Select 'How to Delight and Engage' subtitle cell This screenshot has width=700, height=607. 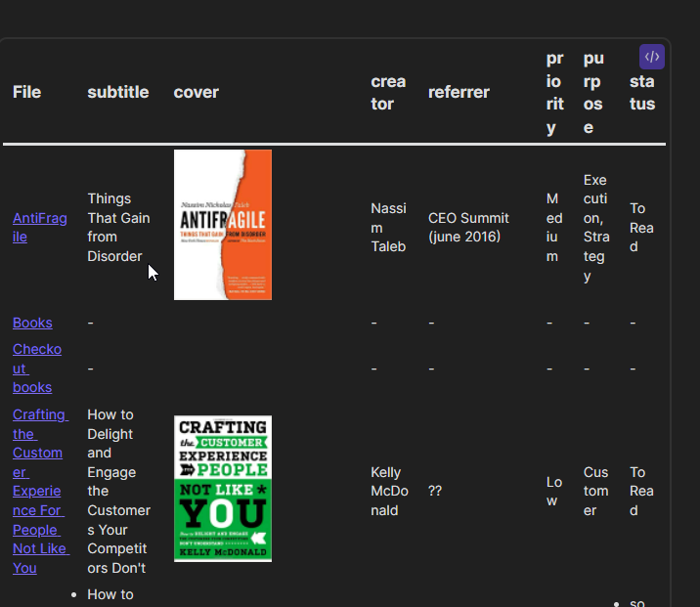tap(118, 491)
